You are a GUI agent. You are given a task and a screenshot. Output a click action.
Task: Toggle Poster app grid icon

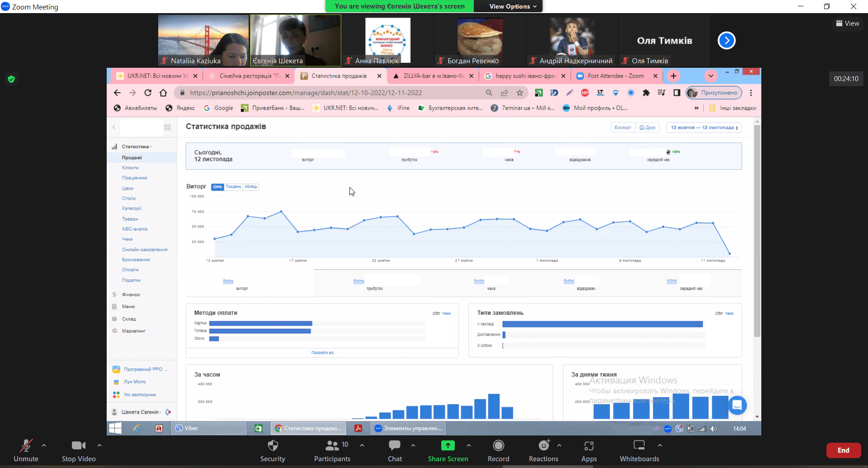(167, 127)
